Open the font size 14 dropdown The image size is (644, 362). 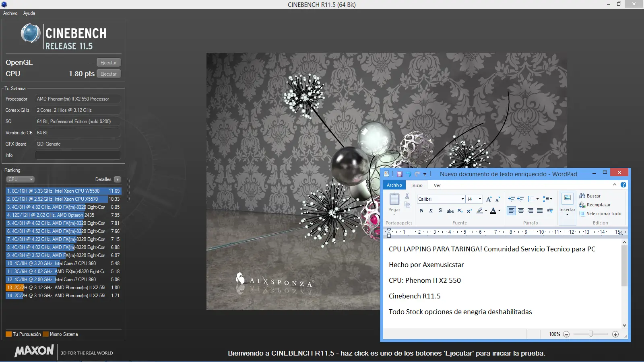click(480, 199)
